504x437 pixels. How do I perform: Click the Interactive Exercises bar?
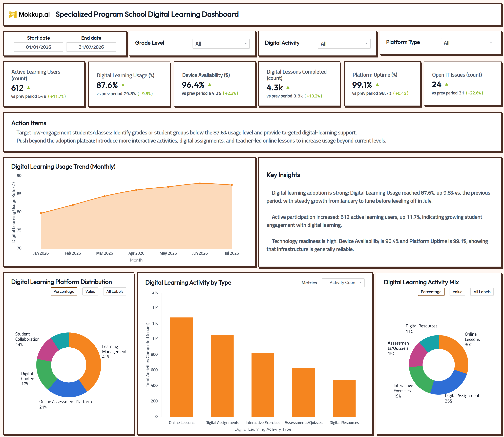pos(263,385)
